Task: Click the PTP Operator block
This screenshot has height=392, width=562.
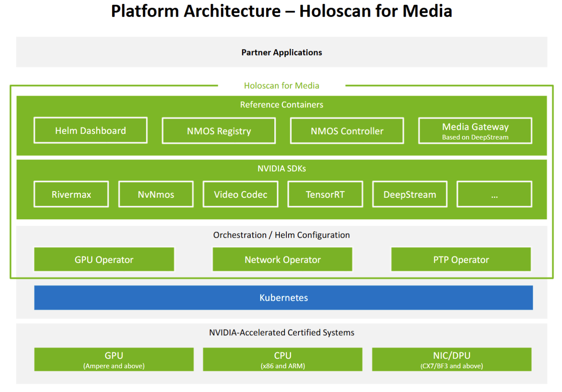Action: [x=461, y=260]
